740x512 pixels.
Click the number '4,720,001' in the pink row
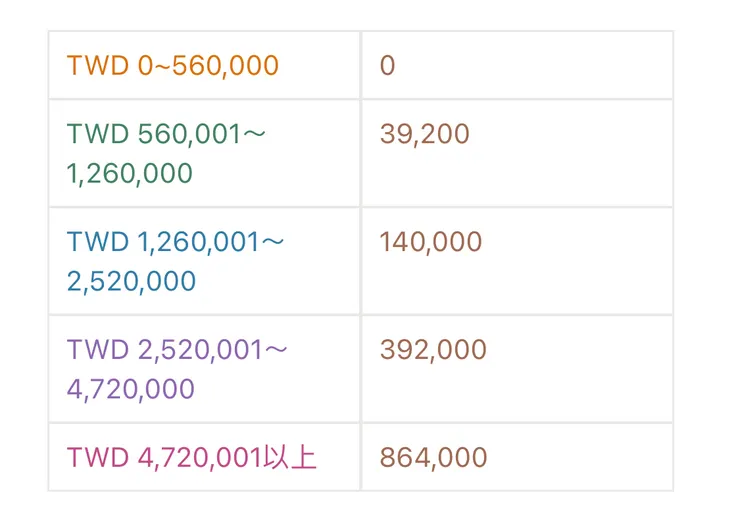tap(200, 458)
